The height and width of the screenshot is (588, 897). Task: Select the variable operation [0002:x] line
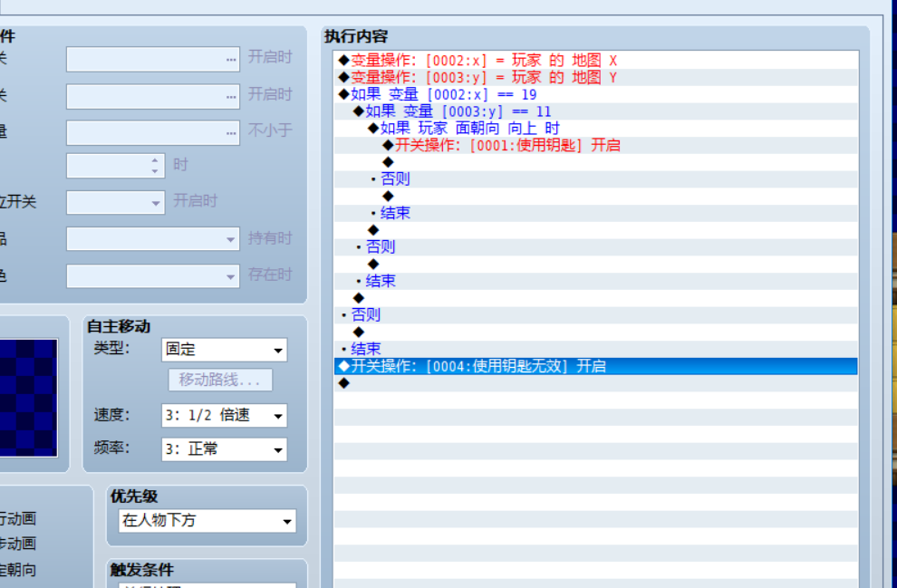point(595,60)
